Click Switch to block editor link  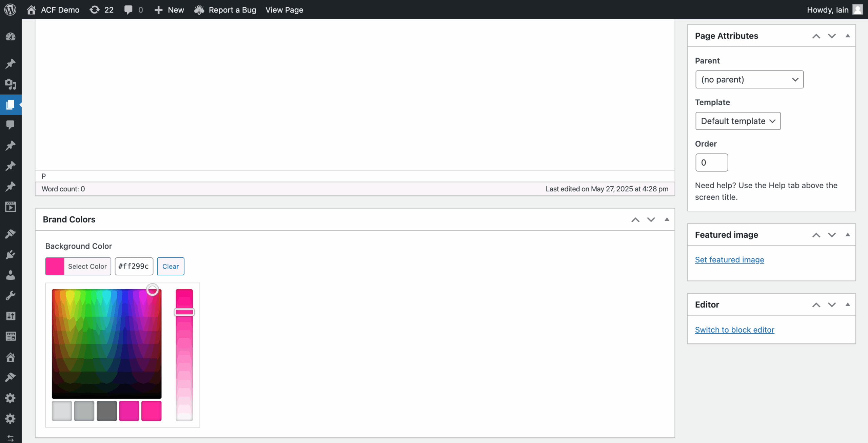734,330
